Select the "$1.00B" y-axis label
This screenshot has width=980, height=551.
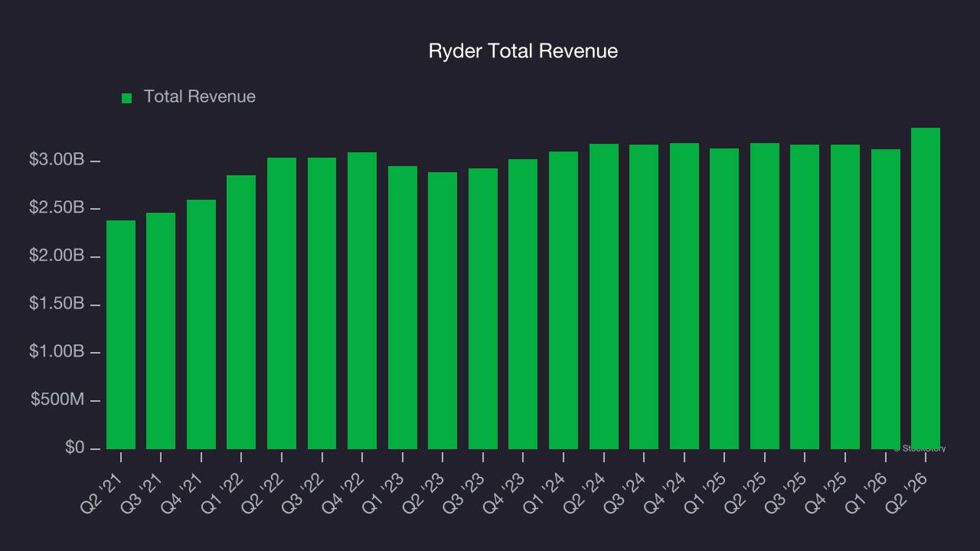(57, 352)
